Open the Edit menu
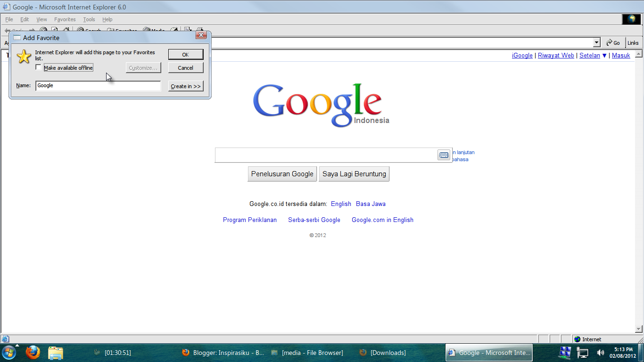The width and height of the screenshot is (644, 362). point(25,19)
